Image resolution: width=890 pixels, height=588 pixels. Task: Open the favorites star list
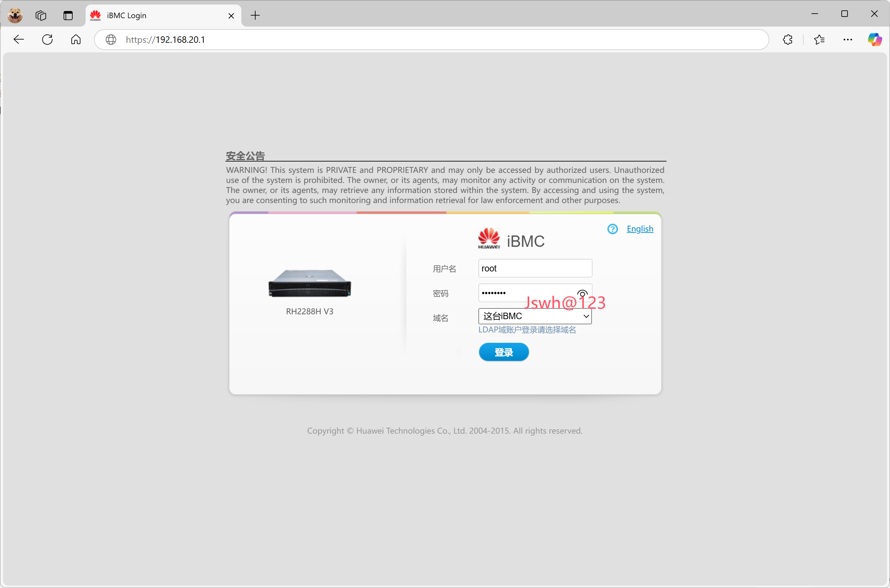(x=819, y=39)
